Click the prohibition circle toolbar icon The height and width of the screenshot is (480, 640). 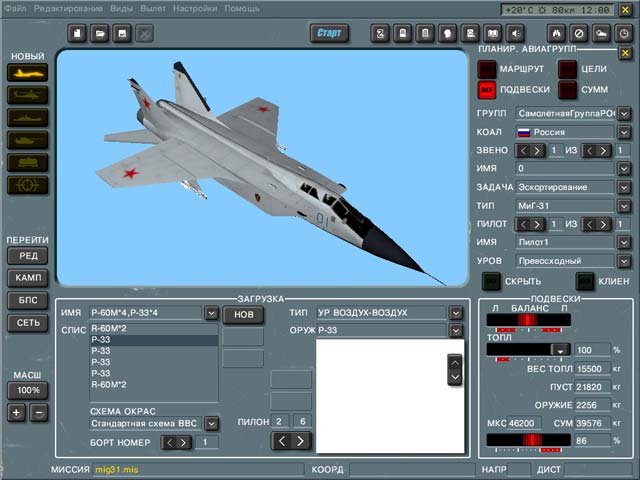point(579,33)
